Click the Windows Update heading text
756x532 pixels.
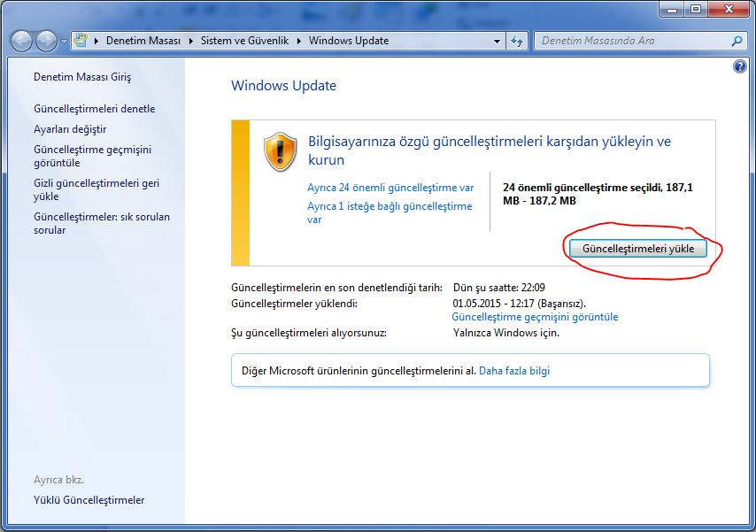point(283,85)
